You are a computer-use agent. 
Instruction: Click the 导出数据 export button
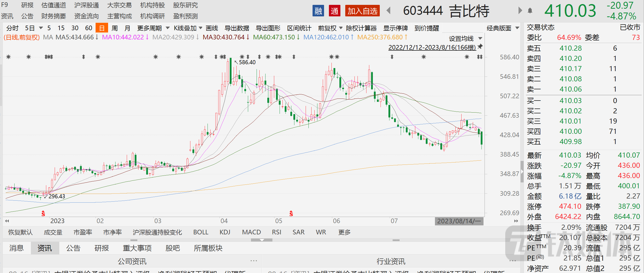[237, 28]
